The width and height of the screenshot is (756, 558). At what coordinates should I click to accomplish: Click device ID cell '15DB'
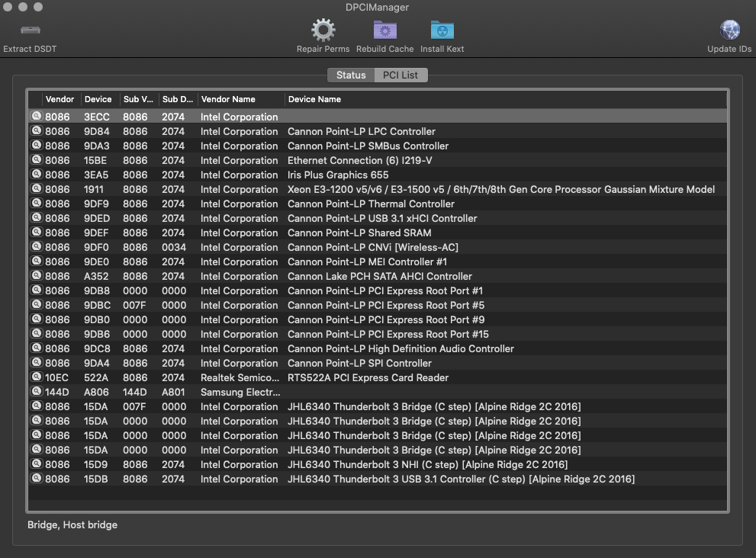[x=95, y=479]
